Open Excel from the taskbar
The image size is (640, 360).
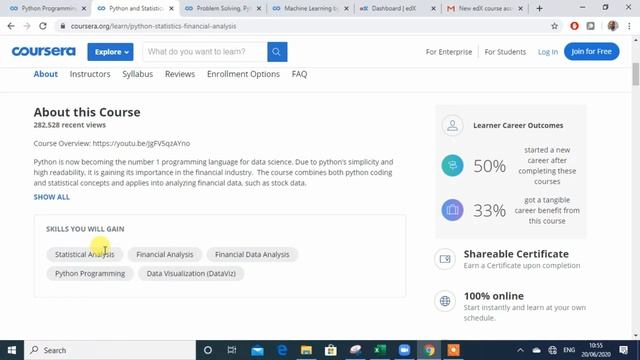380,350
